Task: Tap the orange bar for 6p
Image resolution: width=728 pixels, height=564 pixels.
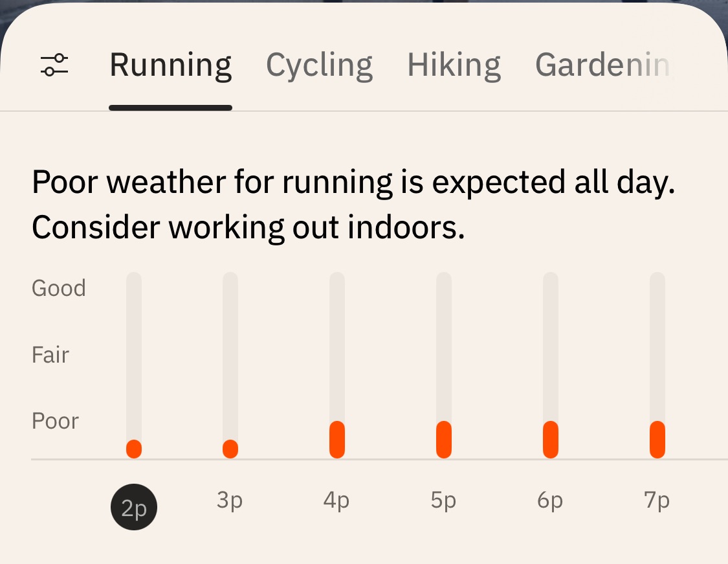Action: point(551,440)
